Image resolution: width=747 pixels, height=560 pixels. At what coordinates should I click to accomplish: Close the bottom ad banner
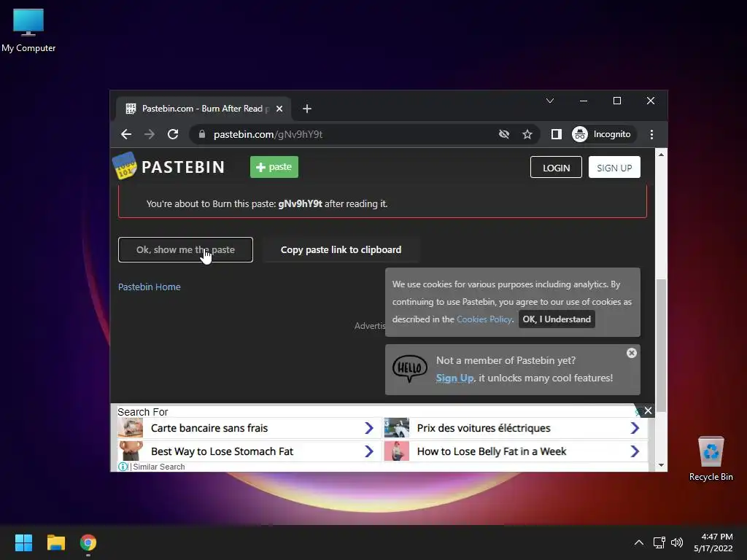point(648,411)
